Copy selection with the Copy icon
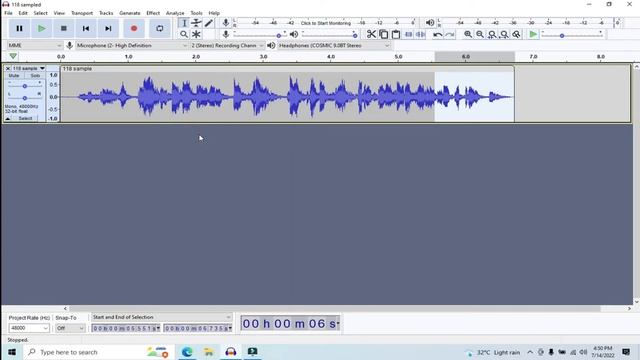640x360 pixels. tap(384, 34)
